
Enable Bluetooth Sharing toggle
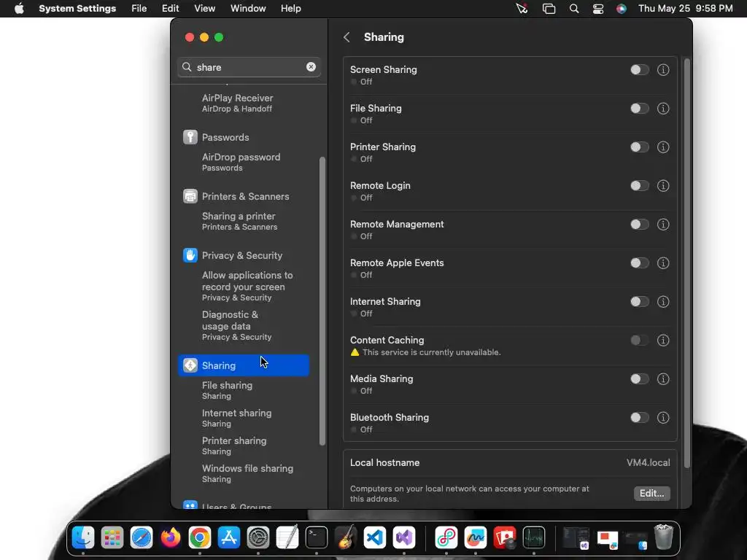(639, 418)
